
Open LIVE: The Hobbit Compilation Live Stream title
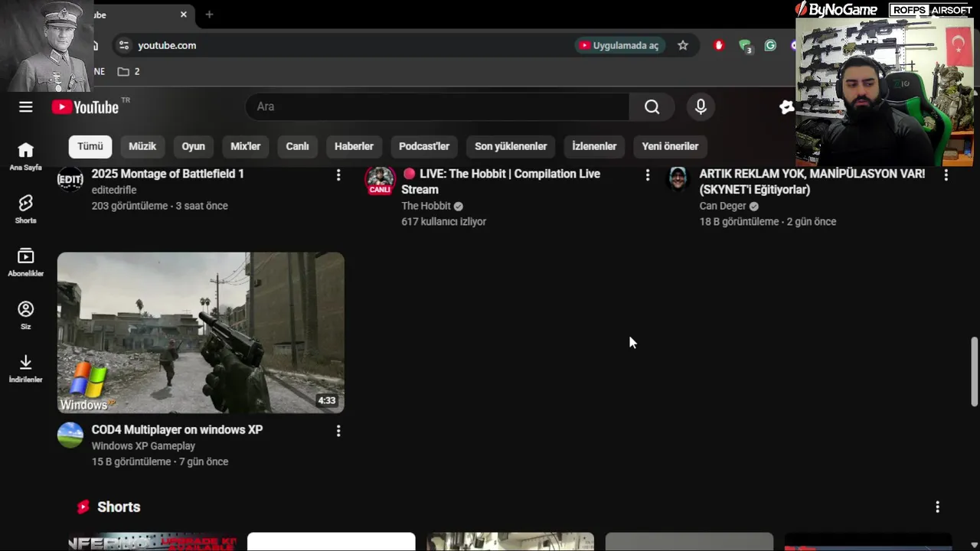(501, 182)
